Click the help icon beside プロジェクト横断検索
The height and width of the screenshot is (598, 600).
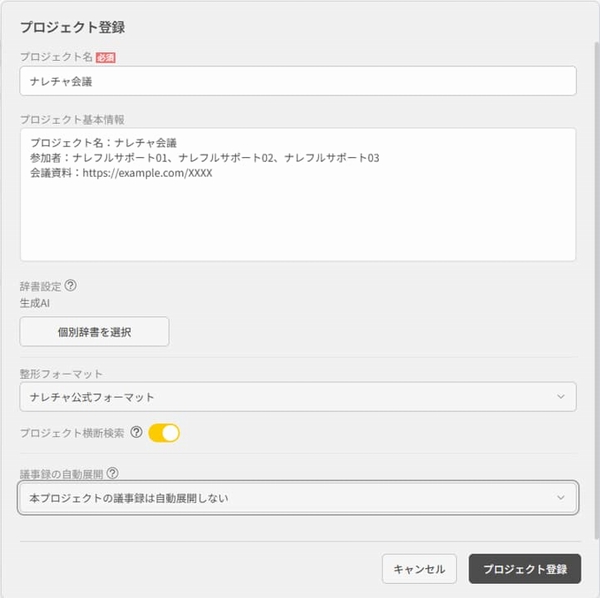point(136,433)
